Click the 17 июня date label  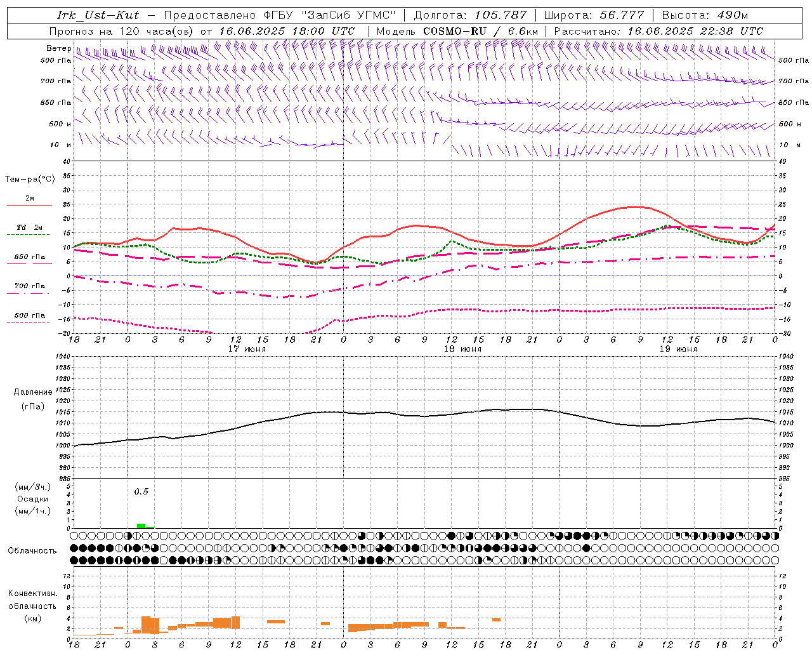tap(247, 349)
